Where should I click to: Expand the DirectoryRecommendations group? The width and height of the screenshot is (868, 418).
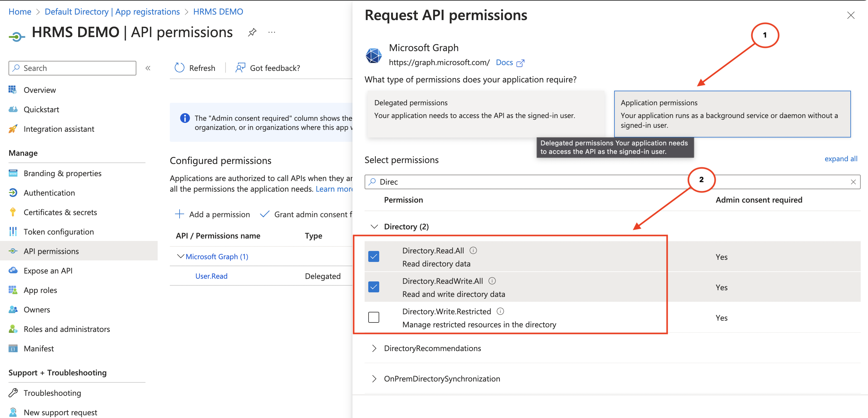pyautogui.click(x=374, y=348)
